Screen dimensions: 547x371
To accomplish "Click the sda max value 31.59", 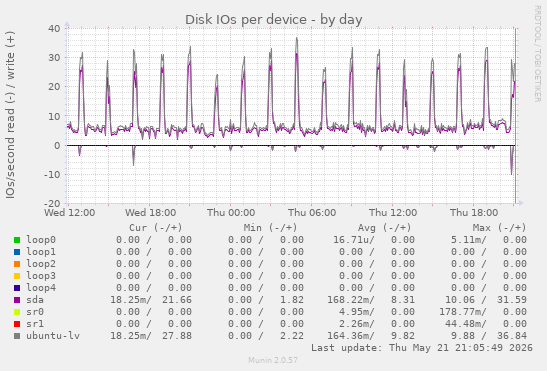I will click(512, 300).
